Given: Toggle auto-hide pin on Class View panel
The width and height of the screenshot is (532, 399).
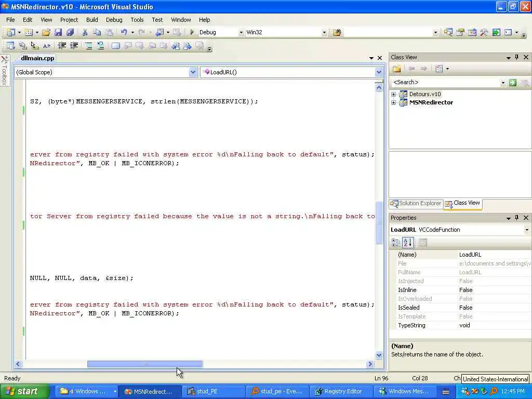Looking at the screenshot, I should [x=517, y=57].
